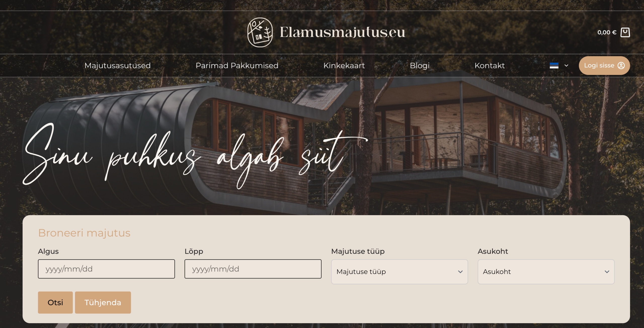
Task: Open the Majutusasutused menu item
Action: pos(117,66)
